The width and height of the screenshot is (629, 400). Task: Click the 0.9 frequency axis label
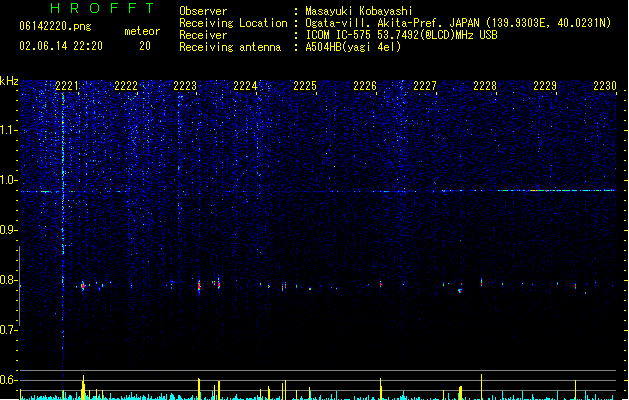tap(8, 230)
